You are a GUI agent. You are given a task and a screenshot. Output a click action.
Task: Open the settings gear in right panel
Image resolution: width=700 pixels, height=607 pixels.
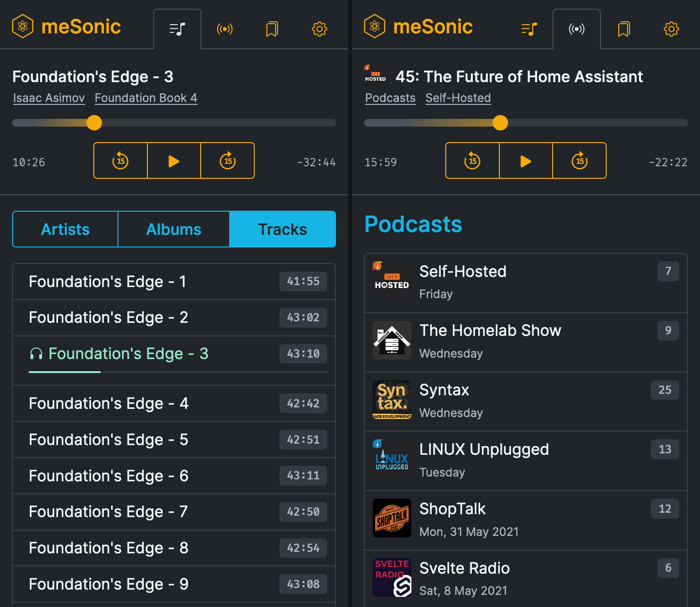tap(671, 29)
